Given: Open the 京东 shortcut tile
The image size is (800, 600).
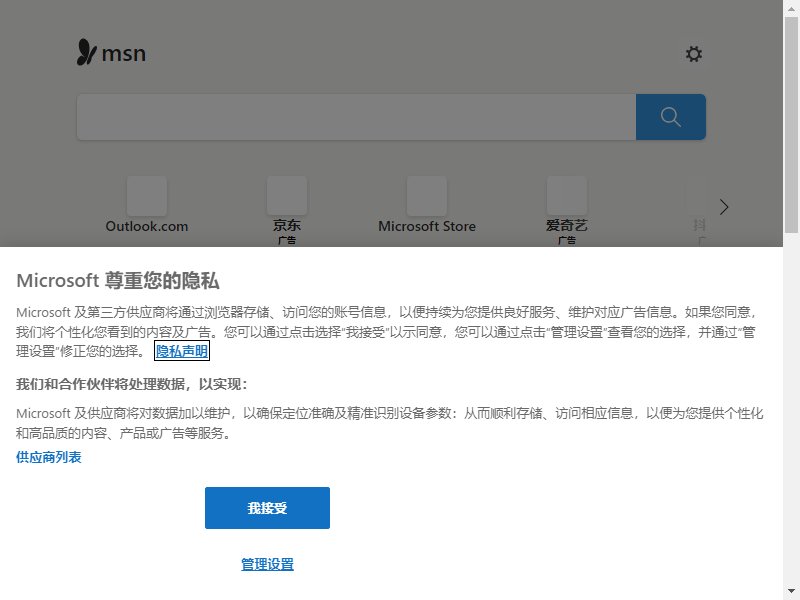Looking at the screenshot, I should pos(287,210).
